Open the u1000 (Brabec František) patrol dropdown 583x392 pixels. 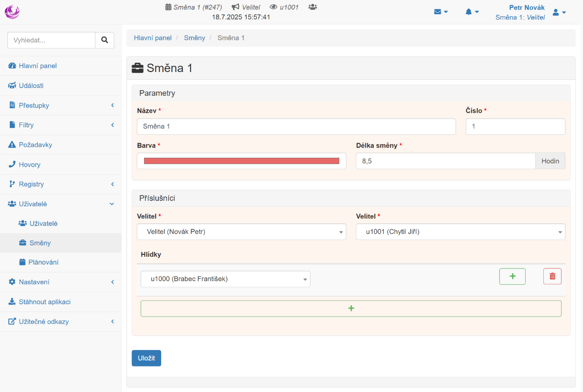click(225, 279)
